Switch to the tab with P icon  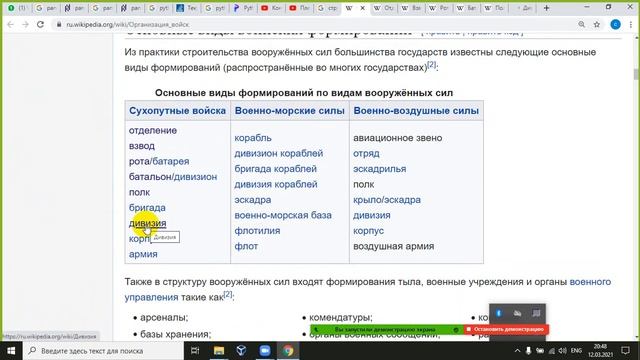[x=243, y=8]
